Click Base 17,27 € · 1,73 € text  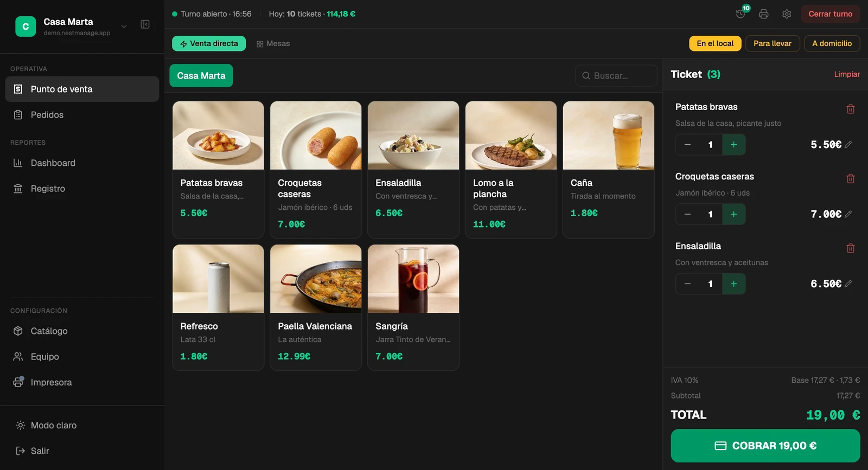point(825,380)
